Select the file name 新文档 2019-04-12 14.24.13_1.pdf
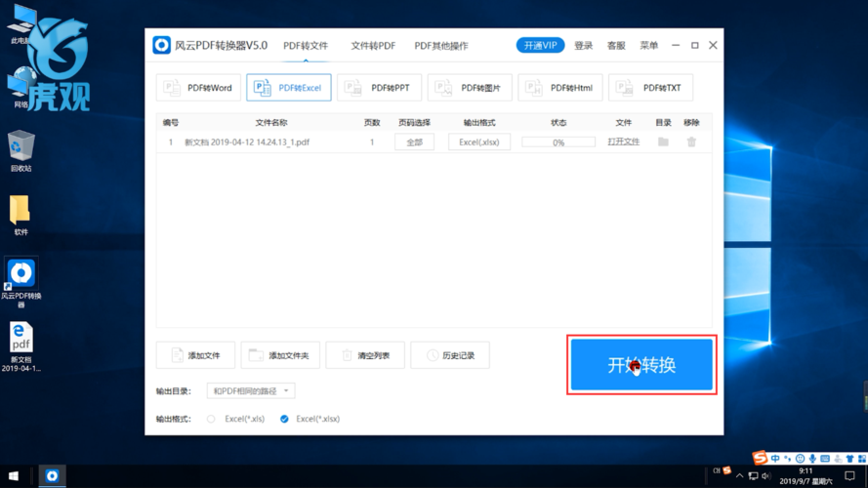Screen dimensions: 868x488 pos(247,142)
